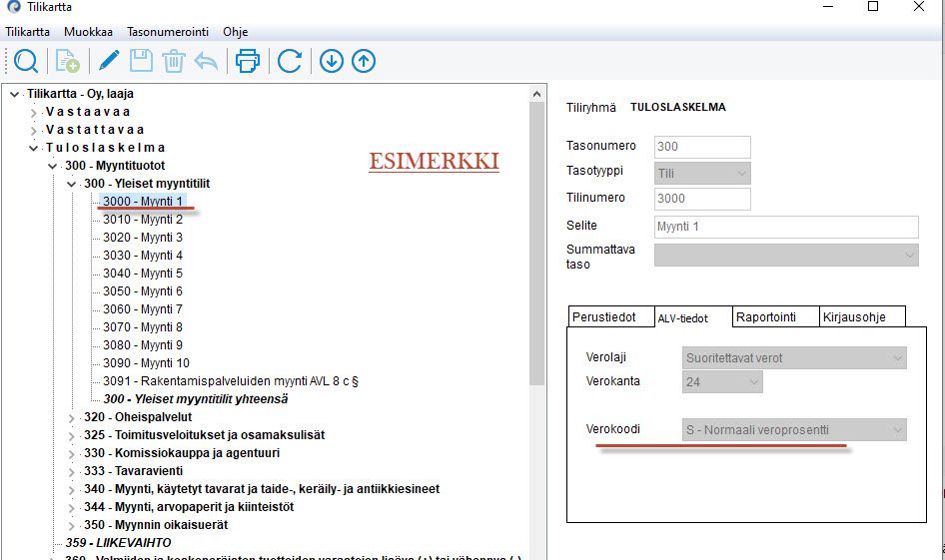Viewport: 945px width, 560px height.
Task: Click the printer icon
Action: [247, 61]
